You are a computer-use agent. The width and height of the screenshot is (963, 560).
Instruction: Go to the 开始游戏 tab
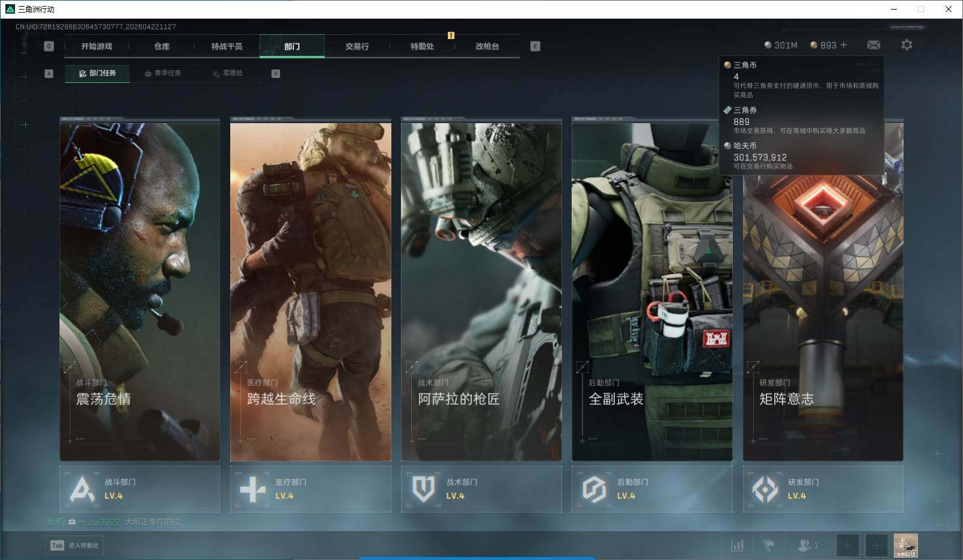pos(97,46)
